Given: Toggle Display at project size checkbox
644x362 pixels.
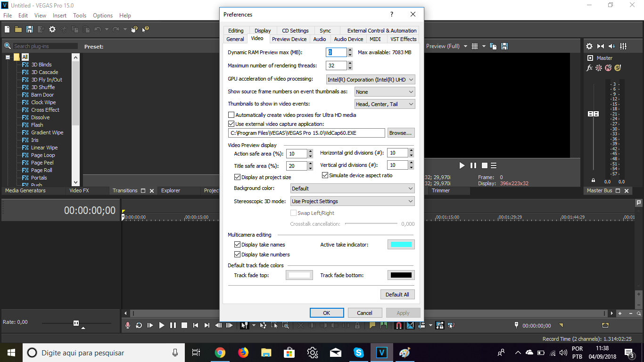Looking at the screenshot, I should click(237, 177).
